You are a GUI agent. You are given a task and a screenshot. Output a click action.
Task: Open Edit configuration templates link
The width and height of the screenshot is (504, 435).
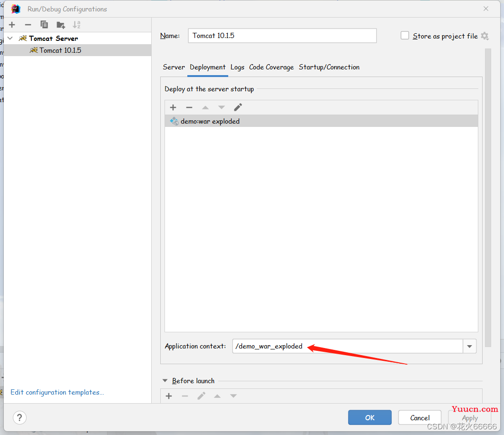click(57, 392)
